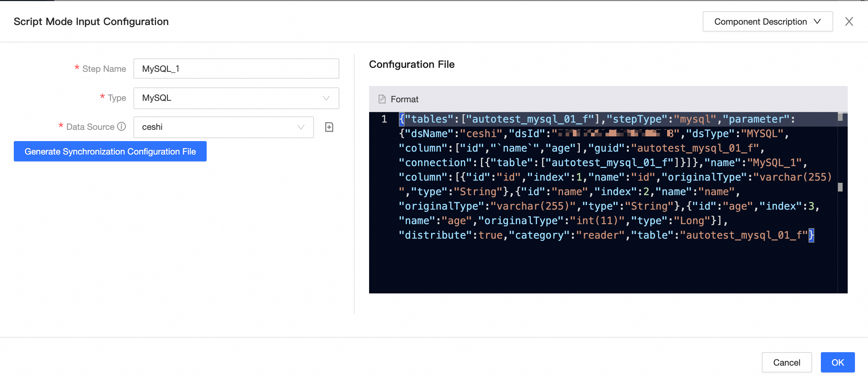
Task: Open the Component Description dropdown
Action: [x=767, y=22]
